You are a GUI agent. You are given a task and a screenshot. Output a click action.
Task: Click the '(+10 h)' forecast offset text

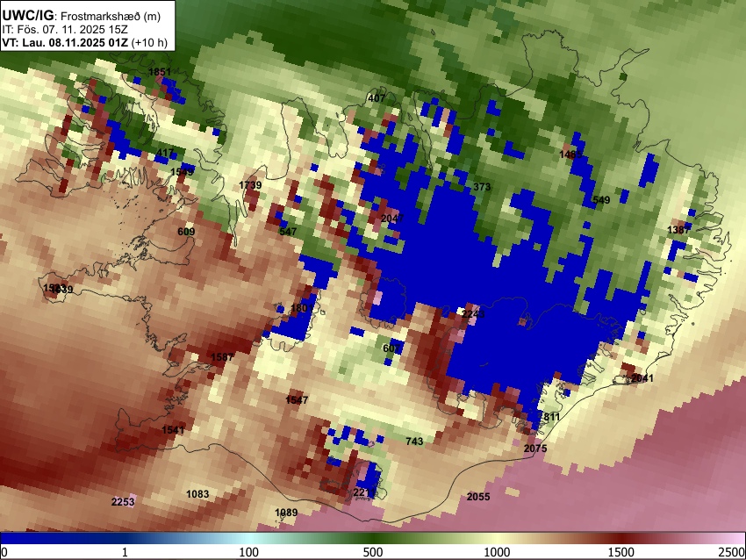pos(149,42)
